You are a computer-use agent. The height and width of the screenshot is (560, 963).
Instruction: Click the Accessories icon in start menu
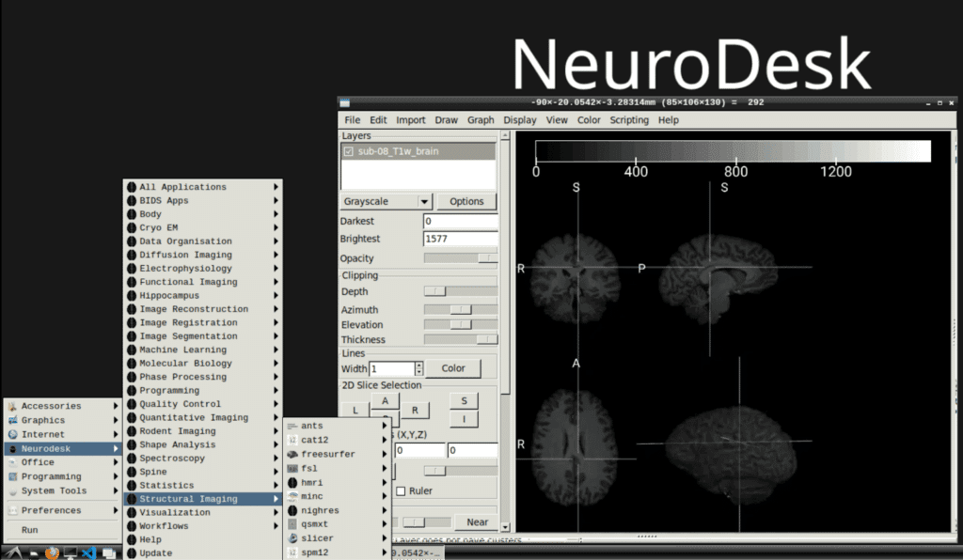tap(13, 406)
